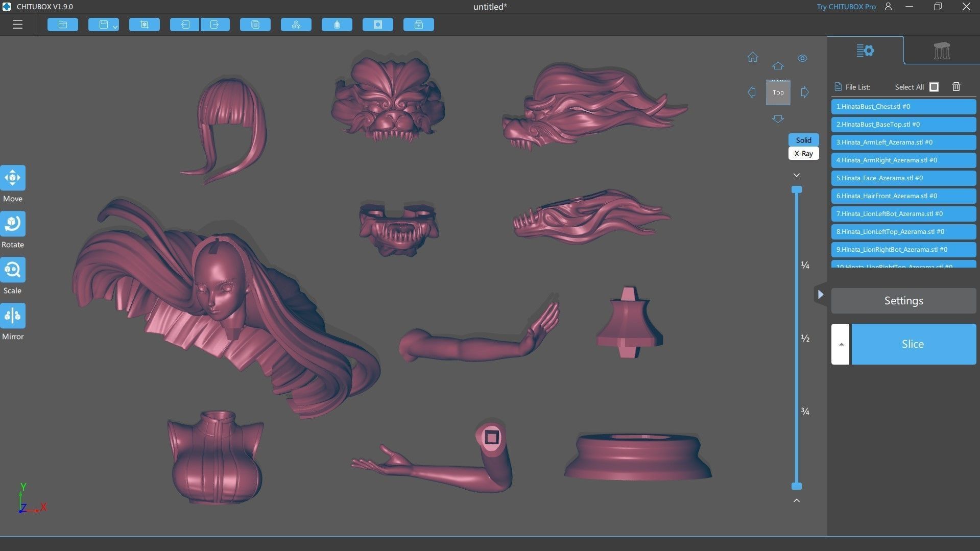This screenshot has height=551, width=980.
Task: Click the open file folder icon
Action: click(63, 25)
